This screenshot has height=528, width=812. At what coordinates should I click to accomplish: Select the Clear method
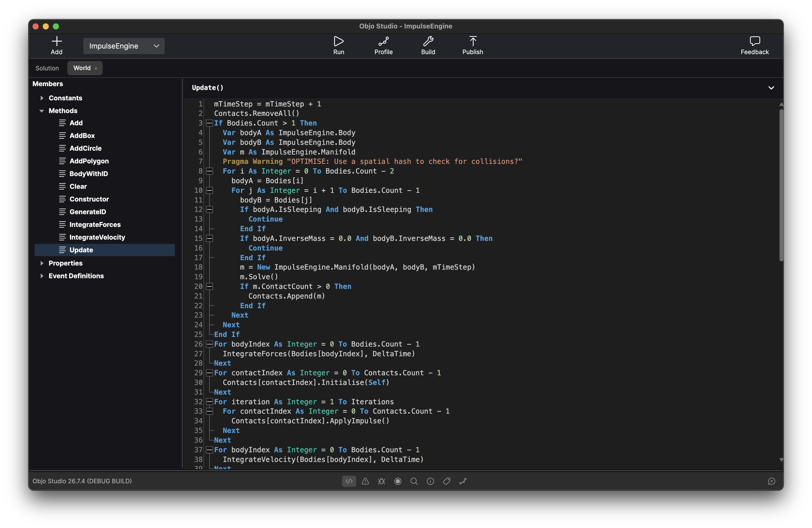pos(104,186)
